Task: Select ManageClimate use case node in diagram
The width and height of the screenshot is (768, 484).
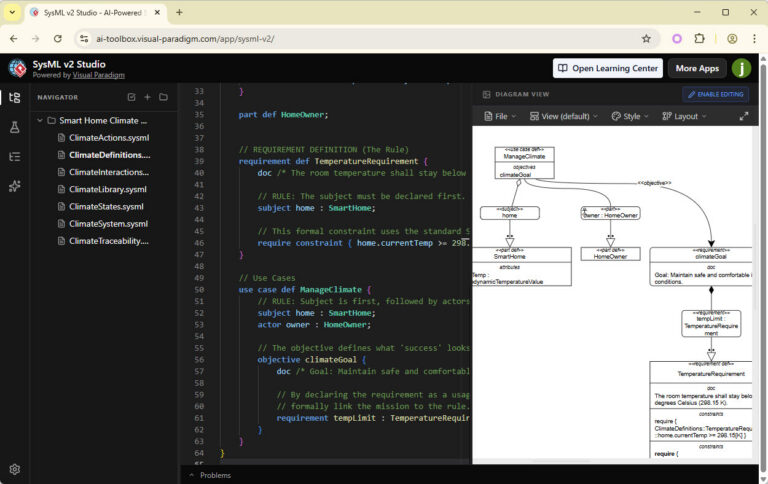Action: [x=524, y=163]
